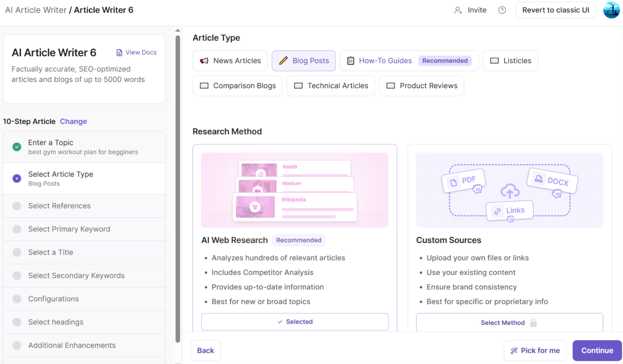Click Change next to 10-Step Article
The height and width of the screenshot is (364, 623).
click(x=73, y=122)
